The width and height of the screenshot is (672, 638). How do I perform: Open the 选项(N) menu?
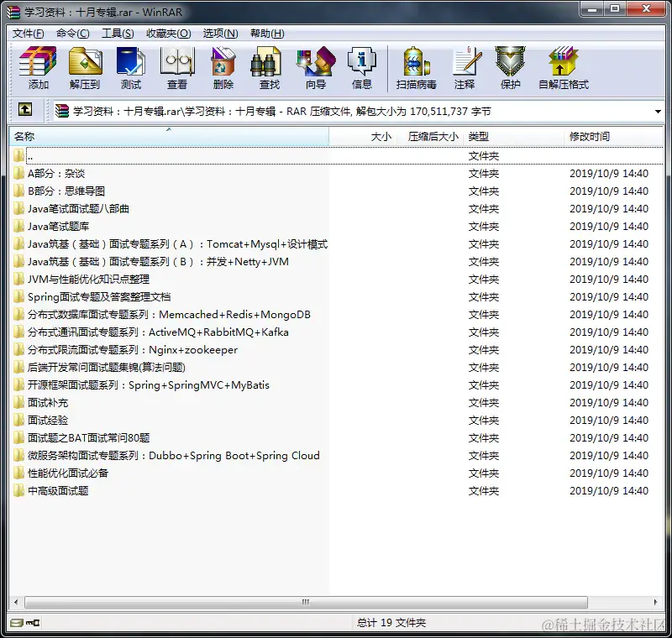tap(220, 34)
